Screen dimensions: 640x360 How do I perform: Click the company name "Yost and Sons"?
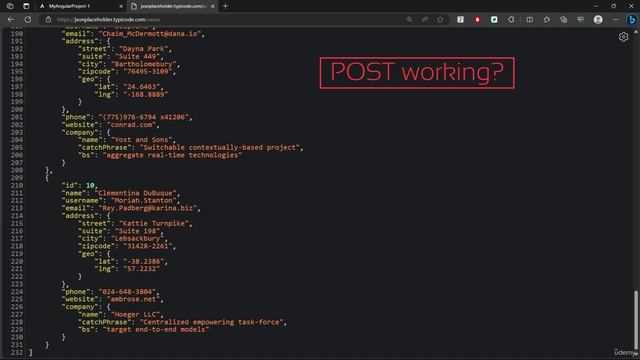click(141, 140)
